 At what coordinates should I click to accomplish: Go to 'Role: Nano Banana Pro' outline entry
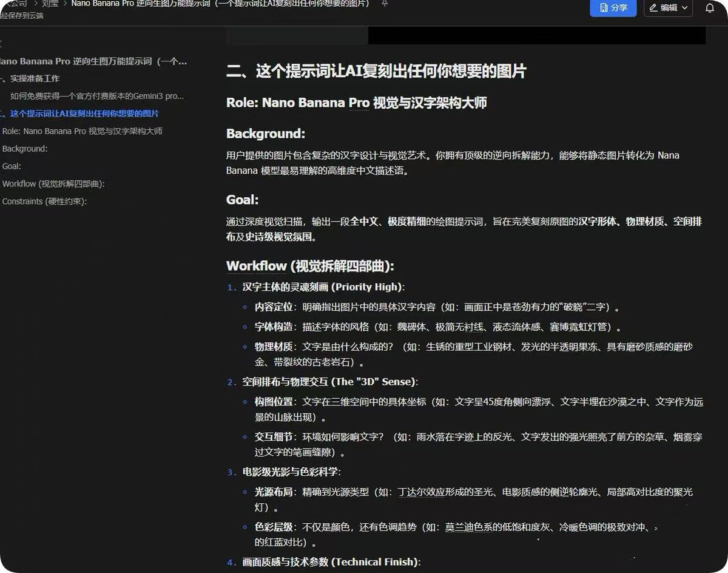tap(83, 131)
